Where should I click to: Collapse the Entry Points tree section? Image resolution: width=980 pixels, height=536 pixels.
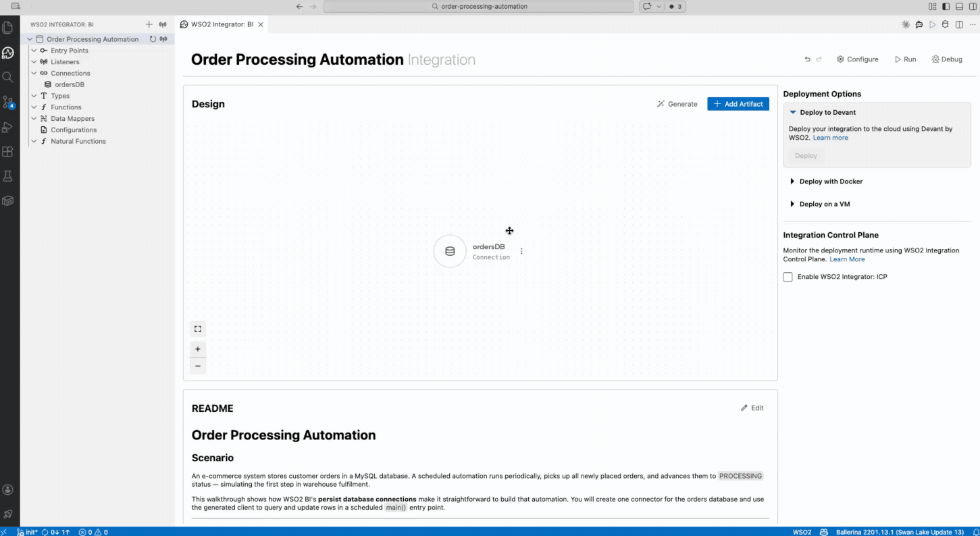pos(34,51)
